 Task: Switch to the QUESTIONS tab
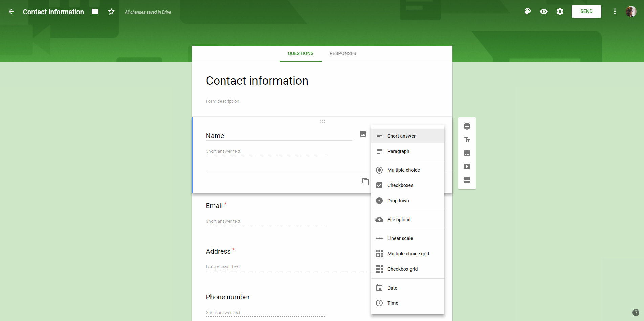pos(301,53)
